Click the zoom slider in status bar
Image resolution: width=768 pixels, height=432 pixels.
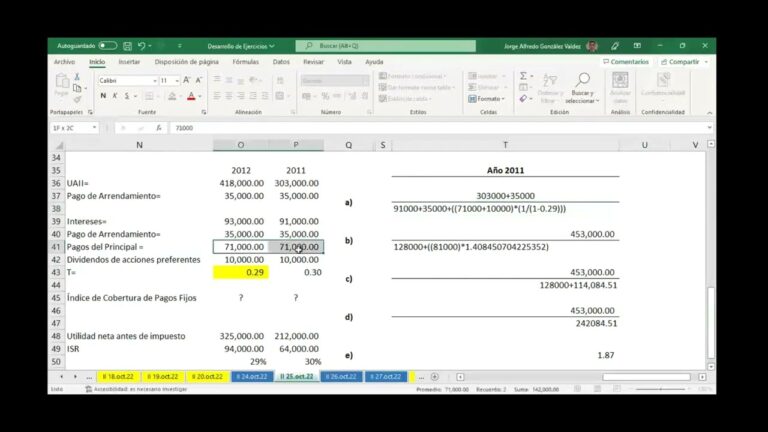(x=661, y=389)
